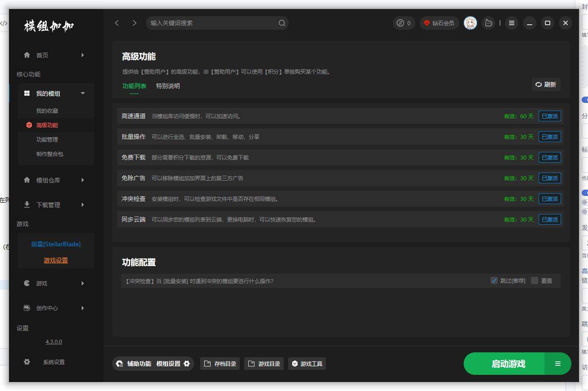588x391 pixels.
Task: Expand the 模组仓库 menu
Action: (x=83, y=180)
